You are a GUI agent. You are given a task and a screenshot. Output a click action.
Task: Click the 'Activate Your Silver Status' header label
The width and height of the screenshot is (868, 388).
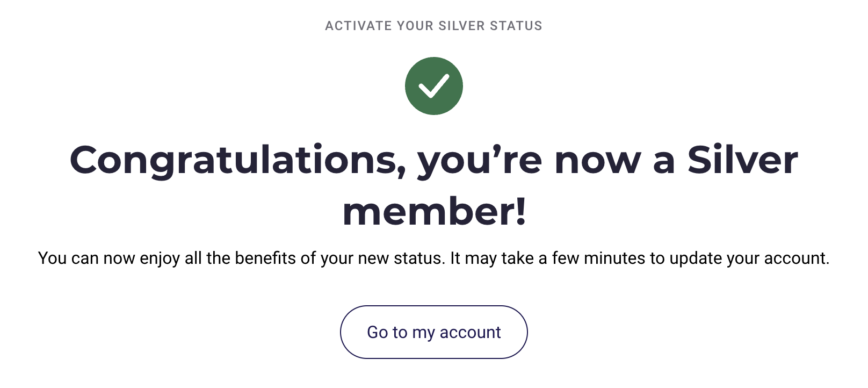pyautogui.click(x=433, y=26)
